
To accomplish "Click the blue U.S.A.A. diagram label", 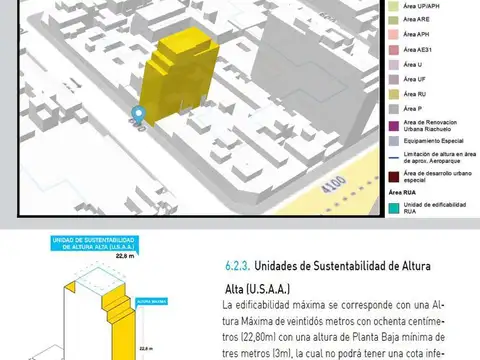I will point(94,243).
